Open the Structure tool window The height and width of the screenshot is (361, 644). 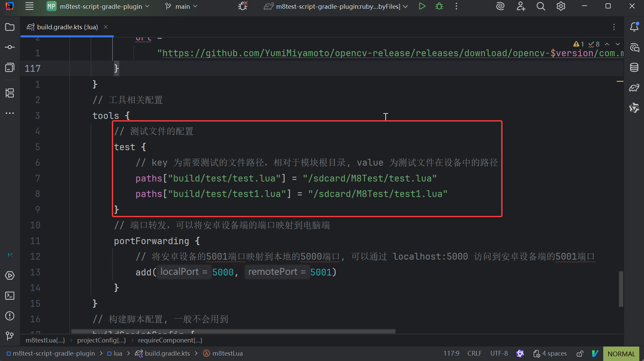point(10,93)
